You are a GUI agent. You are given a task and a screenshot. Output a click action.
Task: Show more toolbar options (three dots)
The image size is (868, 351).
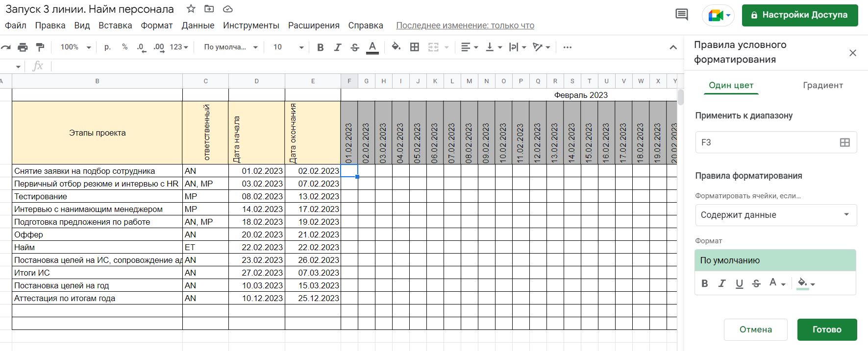tap(568, 47)
